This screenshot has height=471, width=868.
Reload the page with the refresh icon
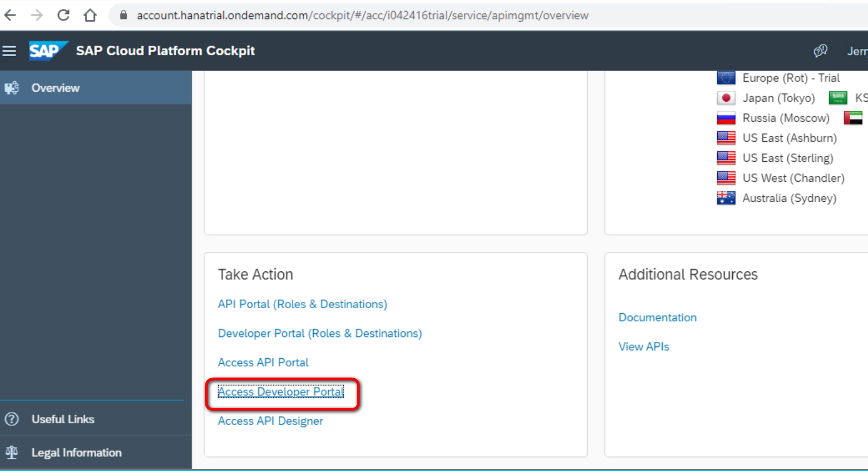[x=63, y=15]
